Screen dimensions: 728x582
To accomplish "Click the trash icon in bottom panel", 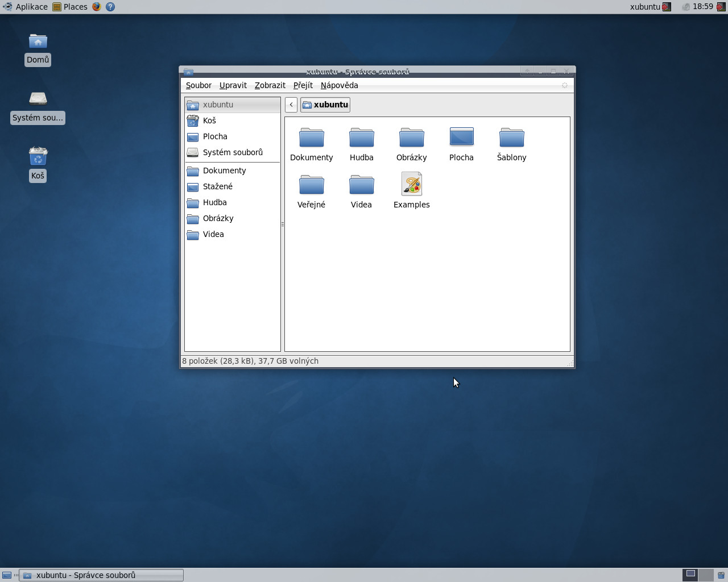I will pos(721,575).
